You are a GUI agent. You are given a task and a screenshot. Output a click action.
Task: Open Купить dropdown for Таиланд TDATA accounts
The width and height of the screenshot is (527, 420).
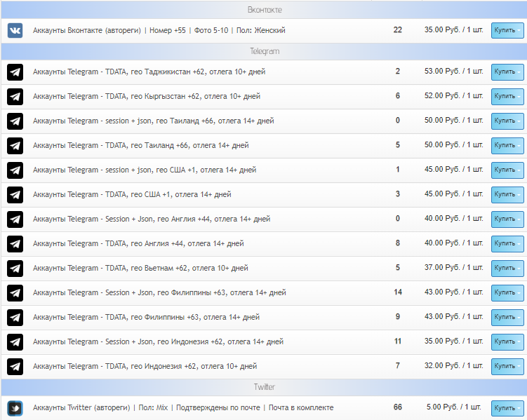(507, 145)
